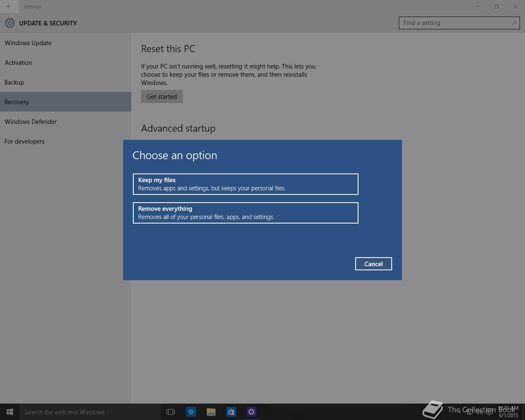Cancel the reset dialog

(x=373, y=264)
